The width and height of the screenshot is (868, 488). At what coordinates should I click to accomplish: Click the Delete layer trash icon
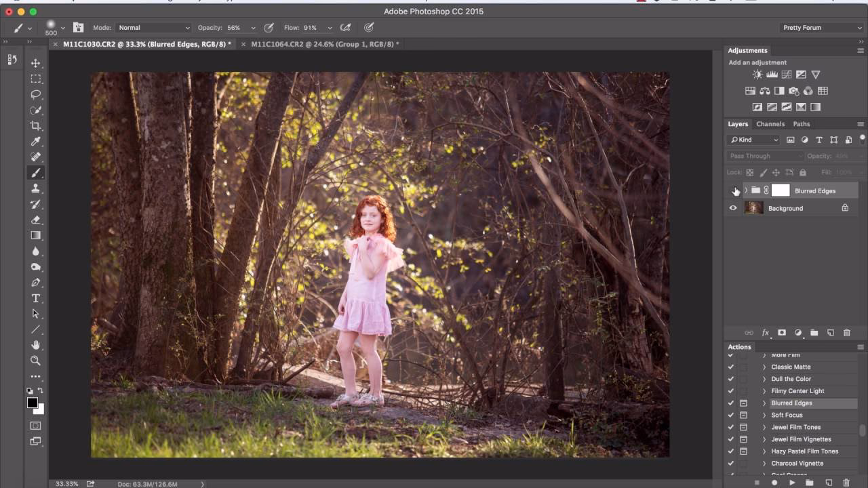click(846, 333)
